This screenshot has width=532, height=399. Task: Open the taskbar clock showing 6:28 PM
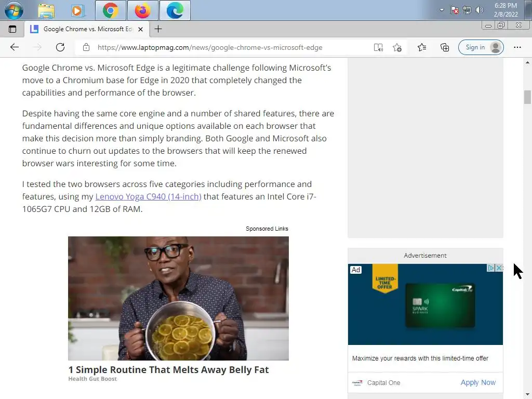click(x=506, y=10)
